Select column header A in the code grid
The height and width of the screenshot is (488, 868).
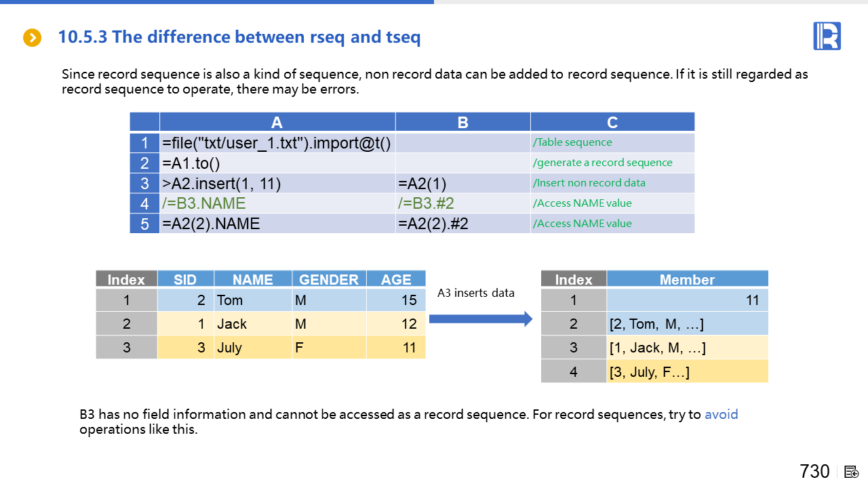277,122
